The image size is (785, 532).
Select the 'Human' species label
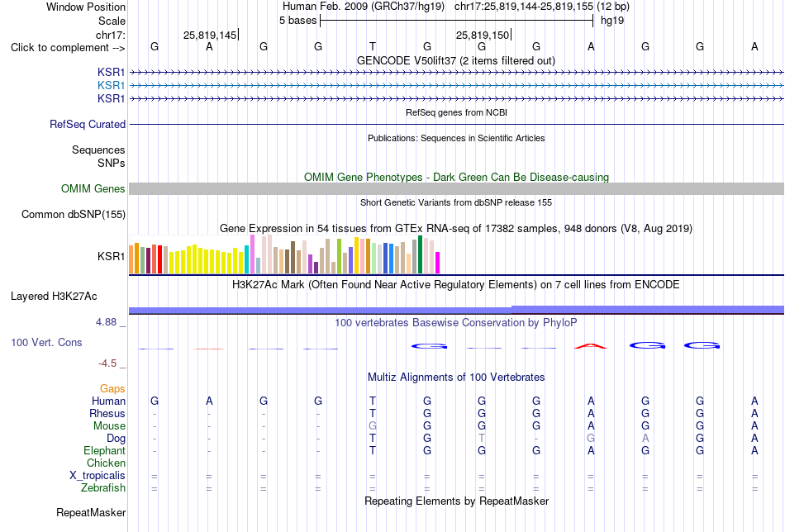[x=108, y=401]
